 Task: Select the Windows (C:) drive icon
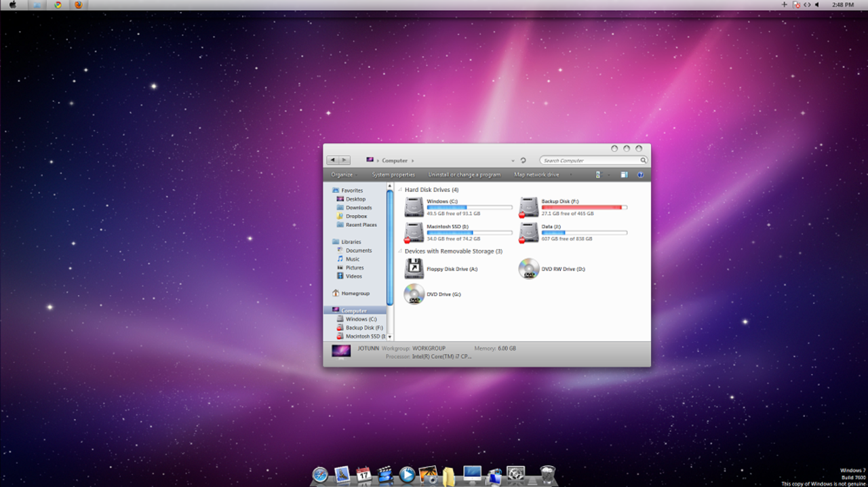click(x=414, y=206)
